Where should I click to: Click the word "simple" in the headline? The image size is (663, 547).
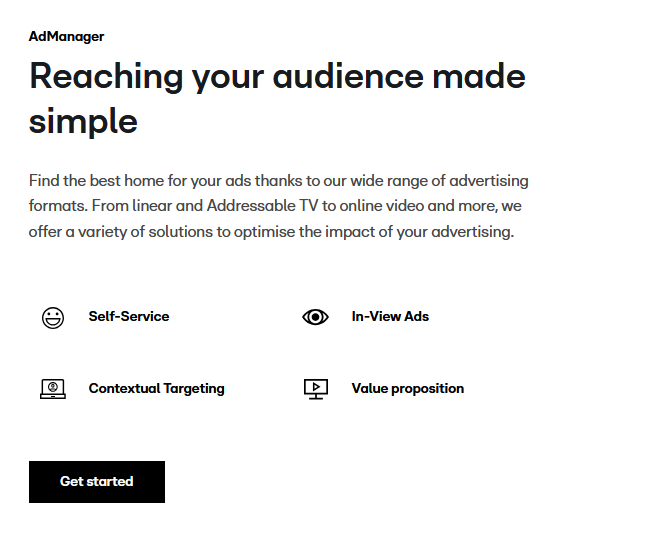click(x=83, y=122)
